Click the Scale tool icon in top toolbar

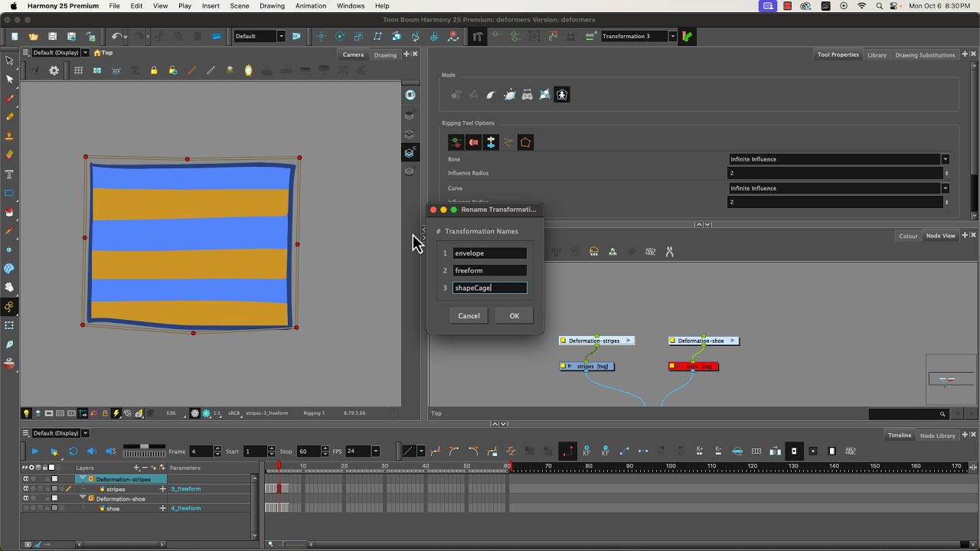click(x=358, y=36)
